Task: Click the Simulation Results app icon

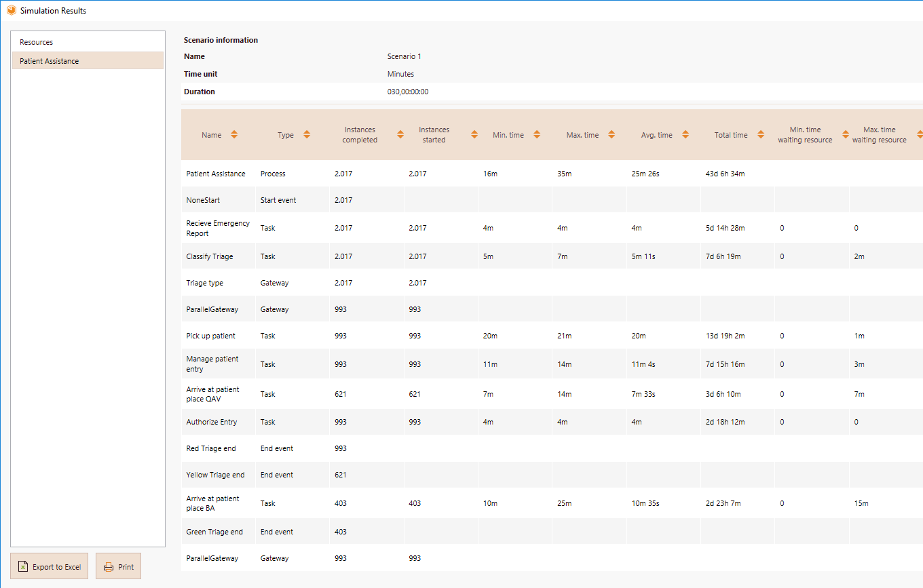Action: pos(11,10)
